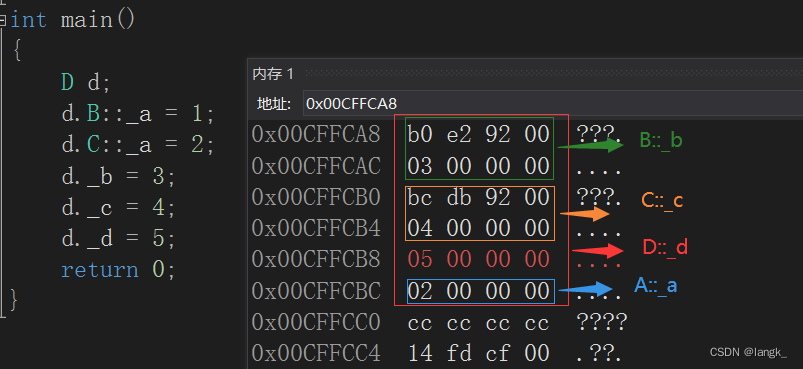The height and width of the screenshot is (369, 803).
Task: Click the line d._b = 3;
Action: click(118, 177)
